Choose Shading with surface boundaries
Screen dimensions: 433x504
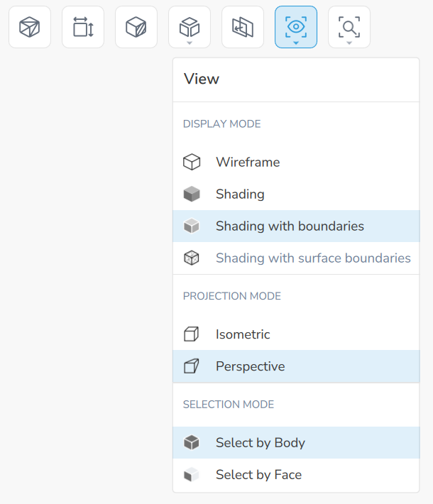pyautogui.click(x=313, y=258)
